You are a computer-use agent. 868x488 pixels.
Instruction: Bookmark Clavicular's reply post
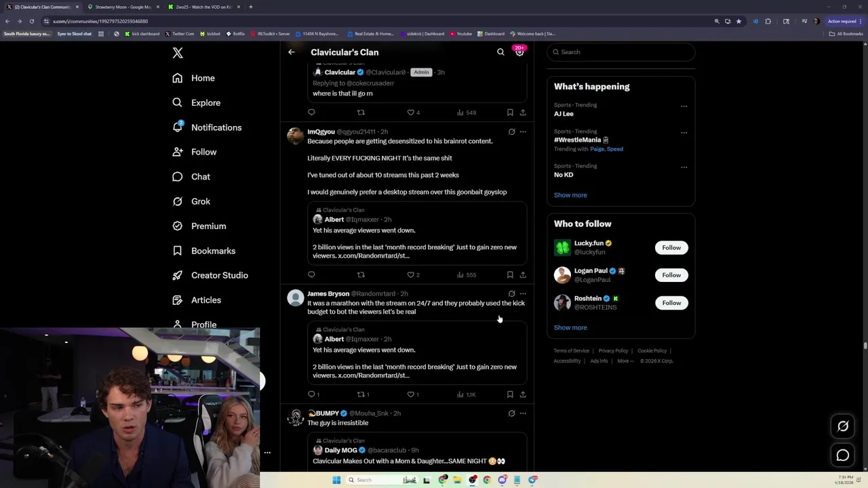[510, 113]
